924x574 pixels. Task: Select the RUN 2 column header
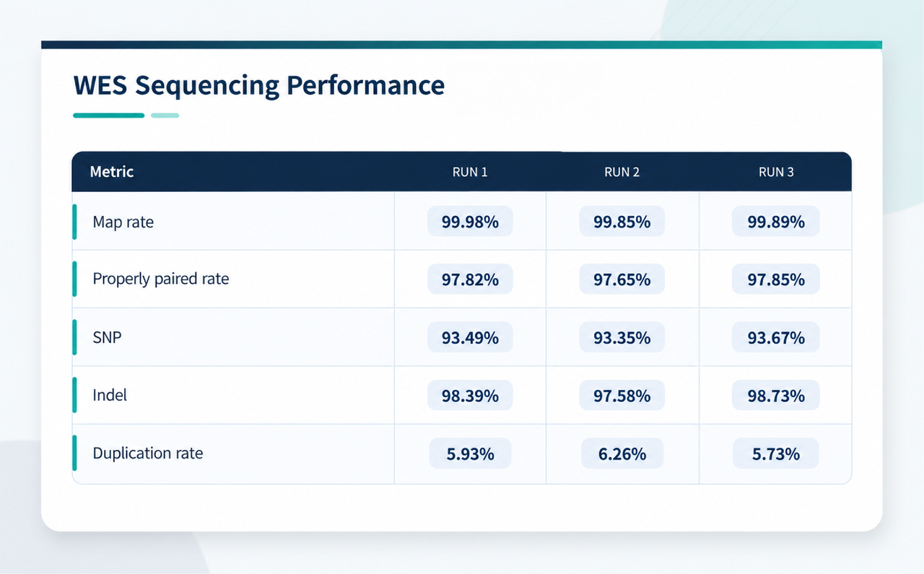[x=622, y=173]
